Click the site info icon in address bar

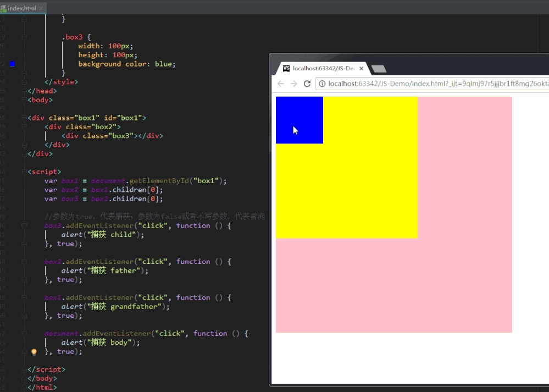point(321,84)
